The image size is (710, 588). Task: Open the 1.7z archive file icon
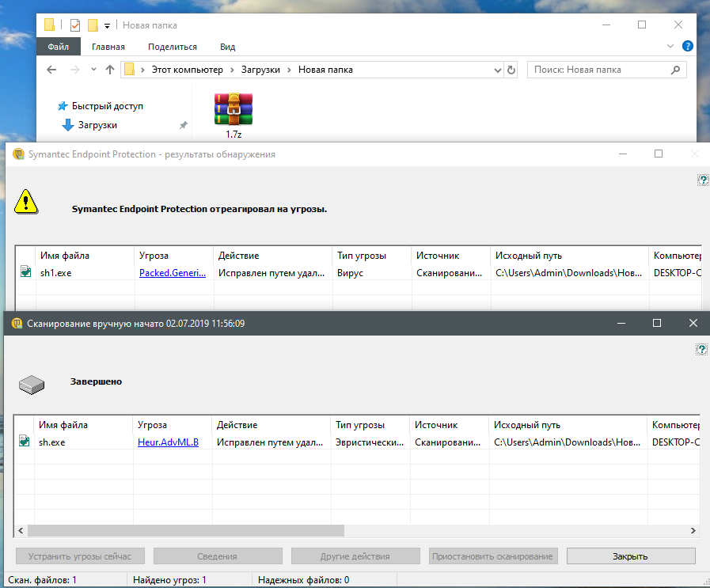(234, 109)
